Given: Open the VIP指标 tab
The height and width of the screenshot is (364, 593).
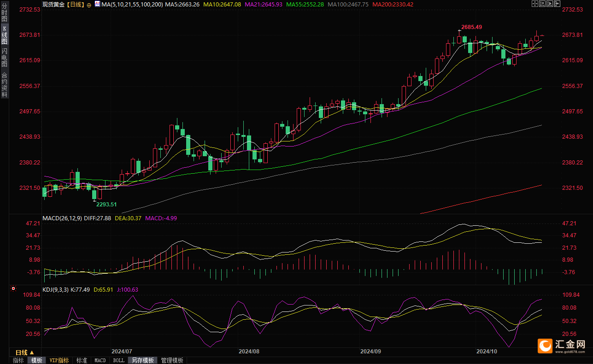Looking at the screenshot, I should [59, 360].
